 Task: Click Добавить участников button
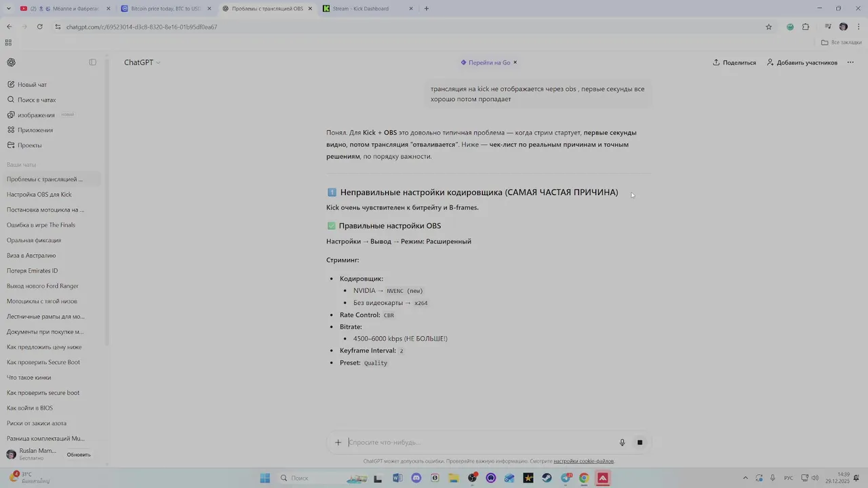point(802,62)
